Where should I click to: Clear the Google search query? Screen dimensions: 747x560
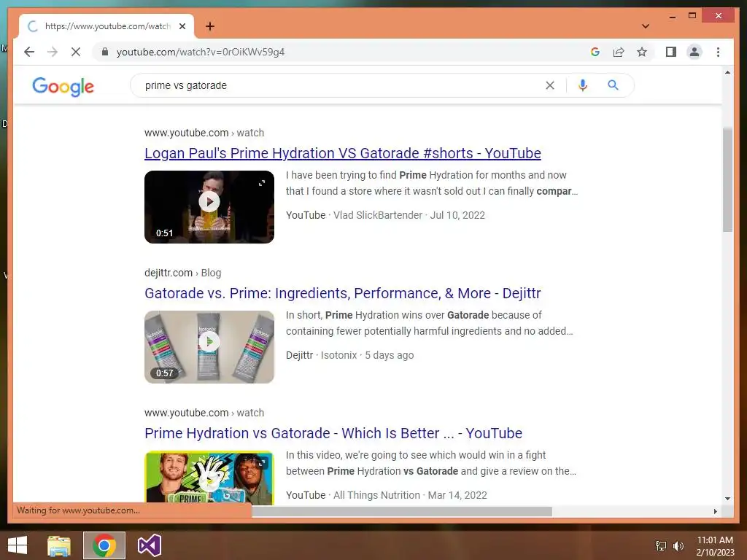(x=550, y=85)
